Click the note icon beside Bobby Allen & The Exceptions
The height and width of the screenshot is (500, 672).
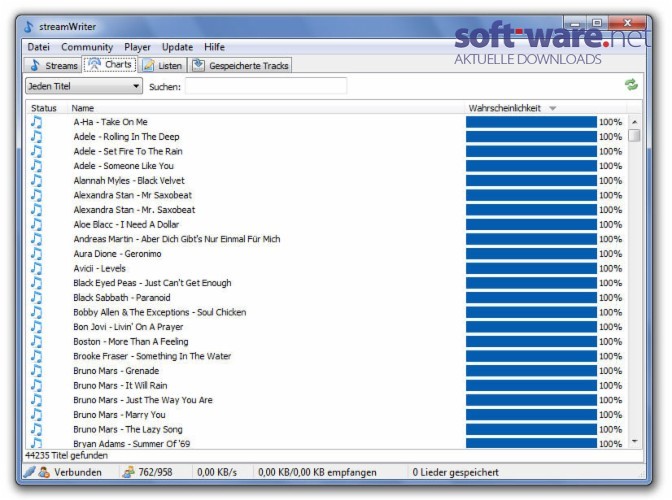(x=36, y=312)
